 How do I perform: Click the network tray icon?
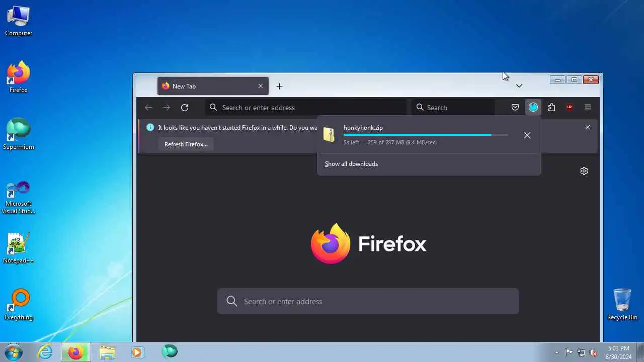(581, 352)
